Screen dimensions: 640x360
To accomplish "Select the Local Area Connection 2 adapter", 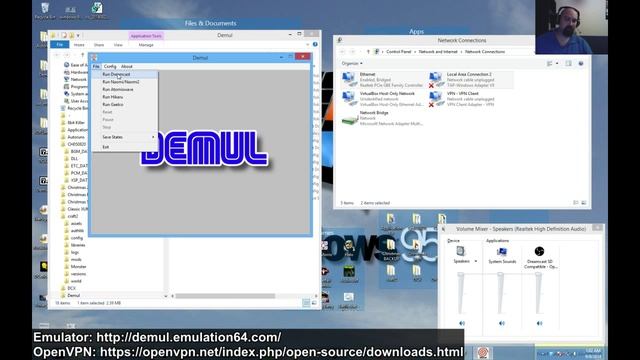I will 470,80.
